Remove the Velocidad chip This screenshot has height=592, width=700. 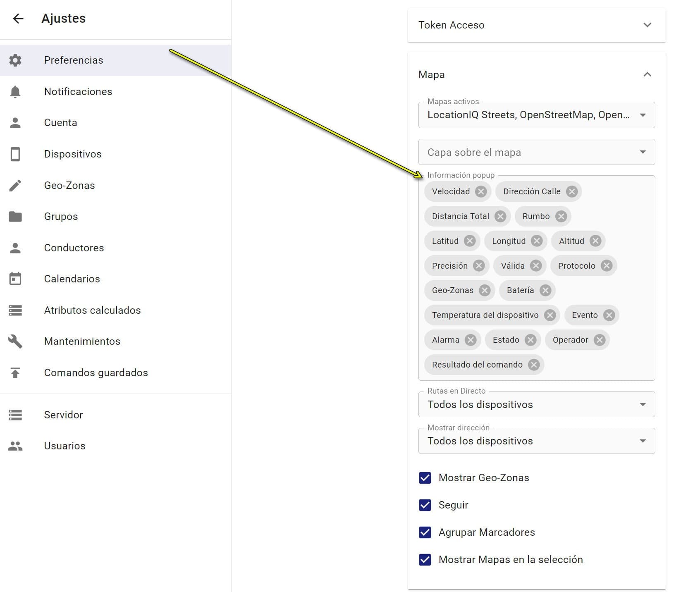click(x=480, y=191)
